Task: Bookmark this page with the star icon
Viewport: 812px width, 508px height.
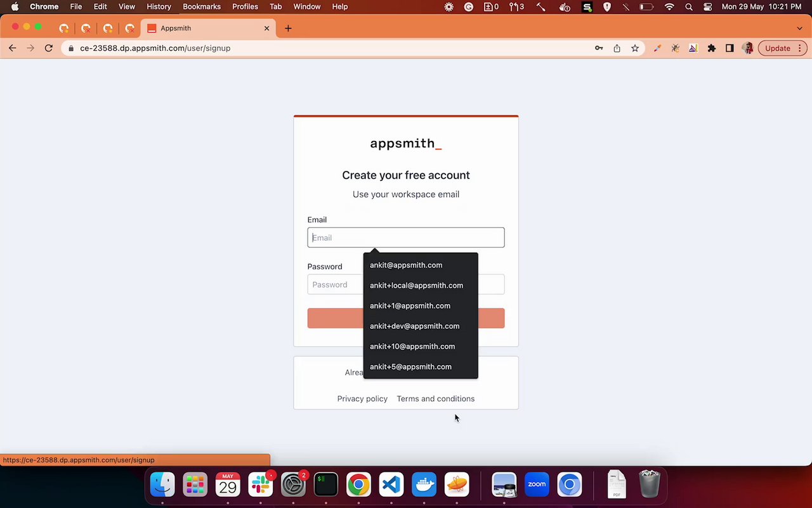Action: pyautogui.click(x=634, y=48)
